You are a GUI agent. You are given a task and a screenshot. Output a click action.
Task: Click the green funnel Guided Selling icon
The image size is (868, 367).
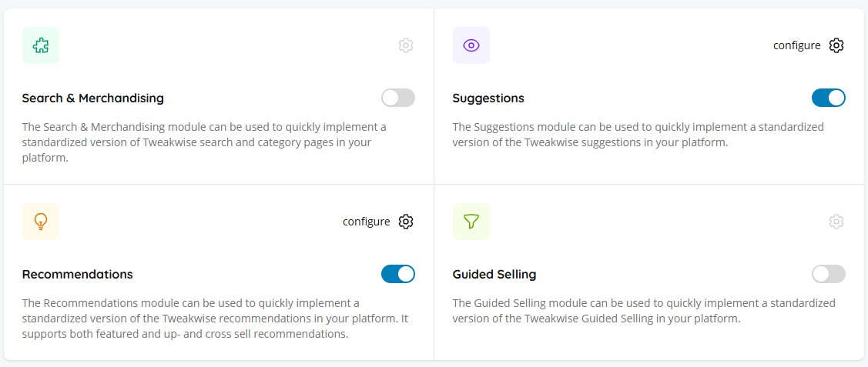point(471,222)
